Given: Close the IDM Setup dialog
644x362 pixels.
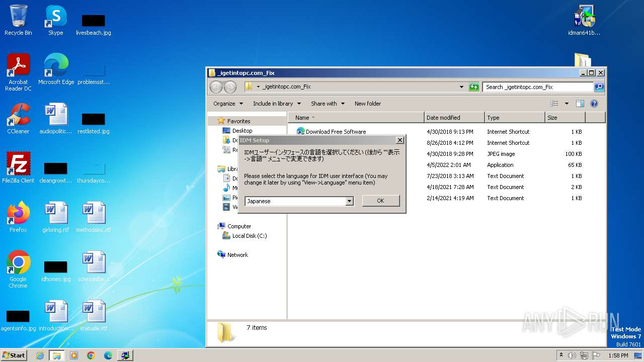Looking at the screenshot, I should point(399,140).
